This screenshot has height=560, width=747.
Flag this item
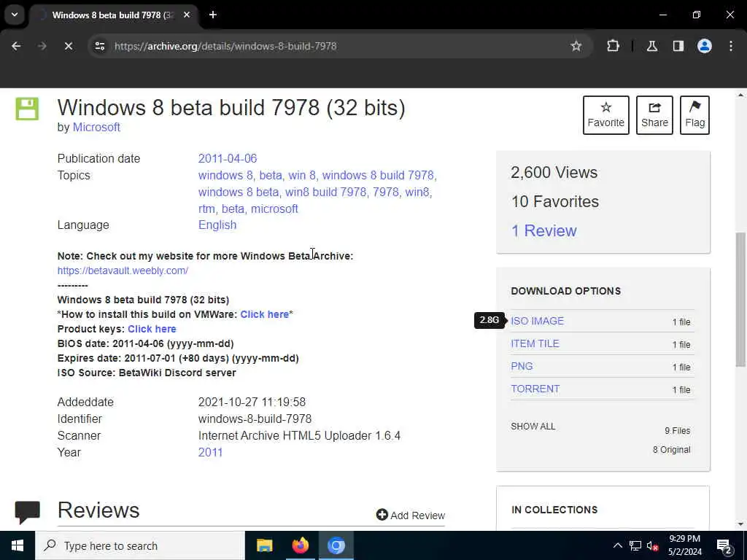click(x=694, y=115)
